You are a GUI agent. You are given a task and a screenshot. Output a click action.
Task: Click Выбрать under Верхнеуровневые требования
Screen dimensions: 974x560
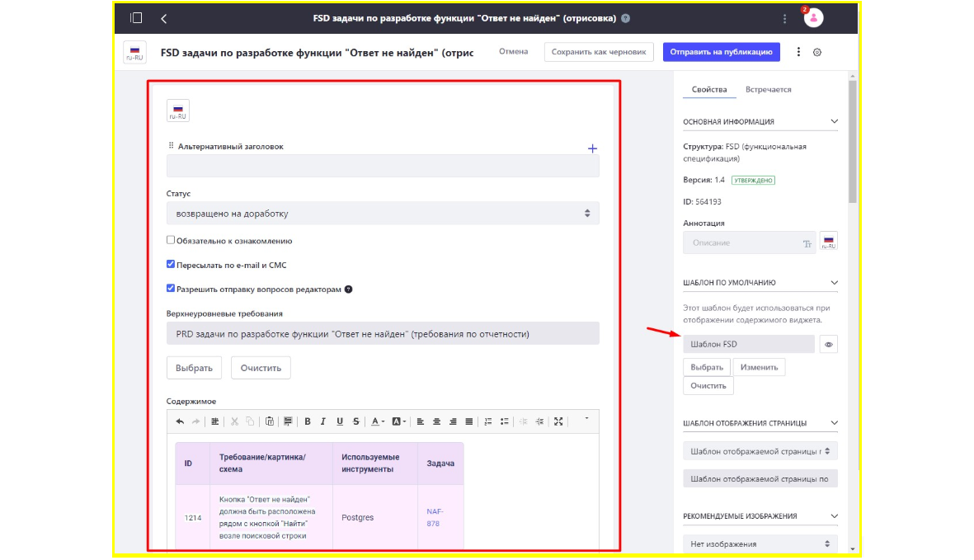pyautogui.click(x=194, y=368)
